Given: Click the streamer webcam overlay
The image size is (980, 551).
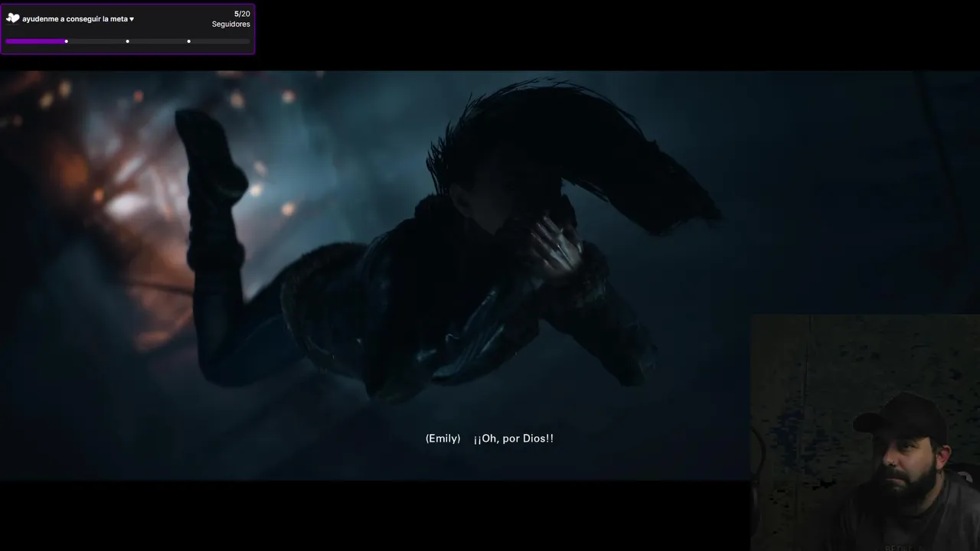Looking at the screenshot, I should [865, 432].
